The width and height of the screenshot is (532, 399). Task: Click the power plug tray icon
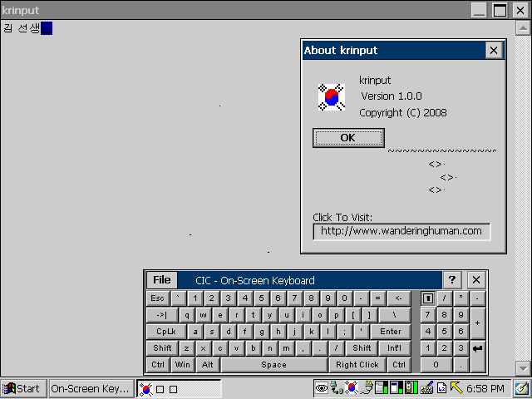pyautogui.click(x=367, y=388)
